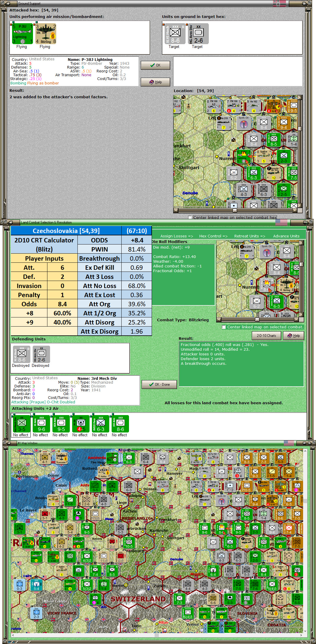Switch to the Hex Control tab
This screenshot has height=644, width=316.
[214, 236]
